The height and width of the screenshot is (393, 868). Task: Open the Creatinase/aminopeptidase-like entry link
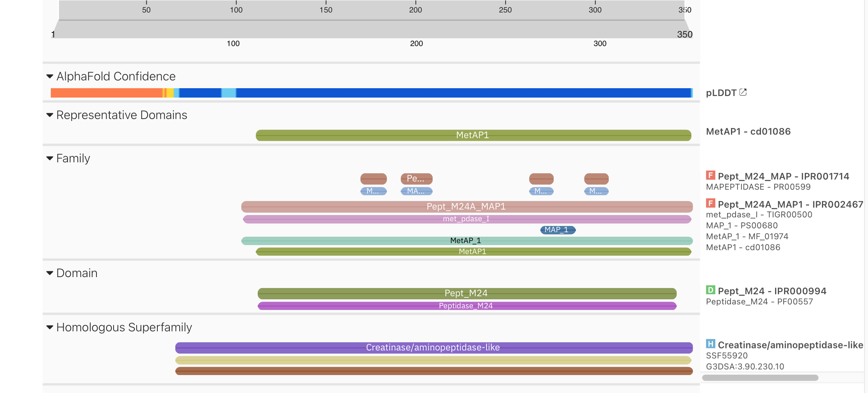click(x=790, y=345)
